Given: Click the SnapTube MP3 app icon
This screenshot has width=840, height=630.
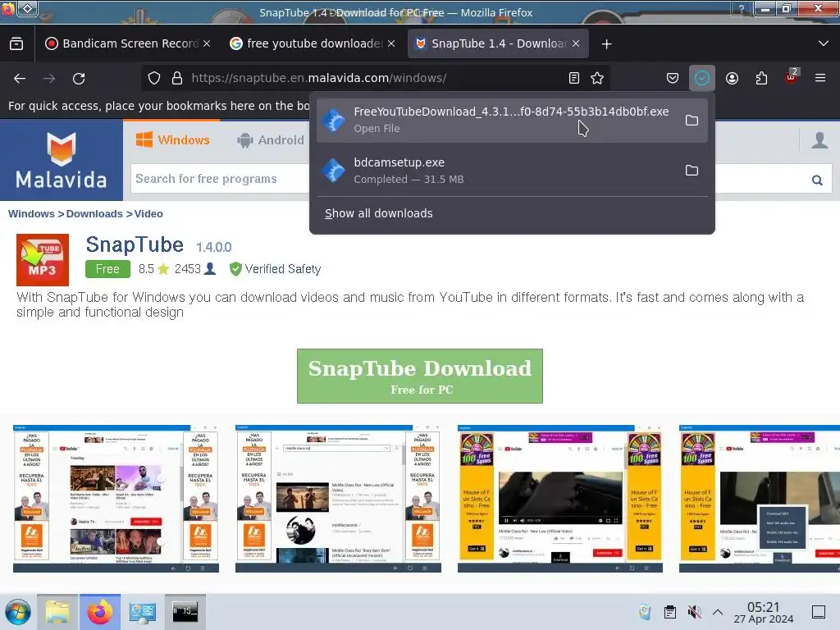Looking at the screenshot, I should click(43, 260).
